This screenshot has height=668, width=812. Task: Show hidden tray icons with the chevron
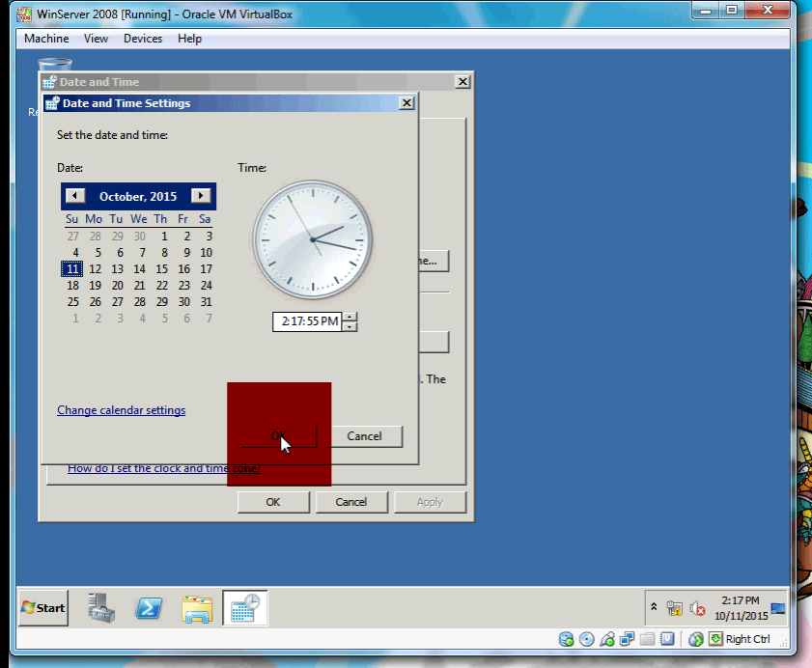(x=654, y=606)
